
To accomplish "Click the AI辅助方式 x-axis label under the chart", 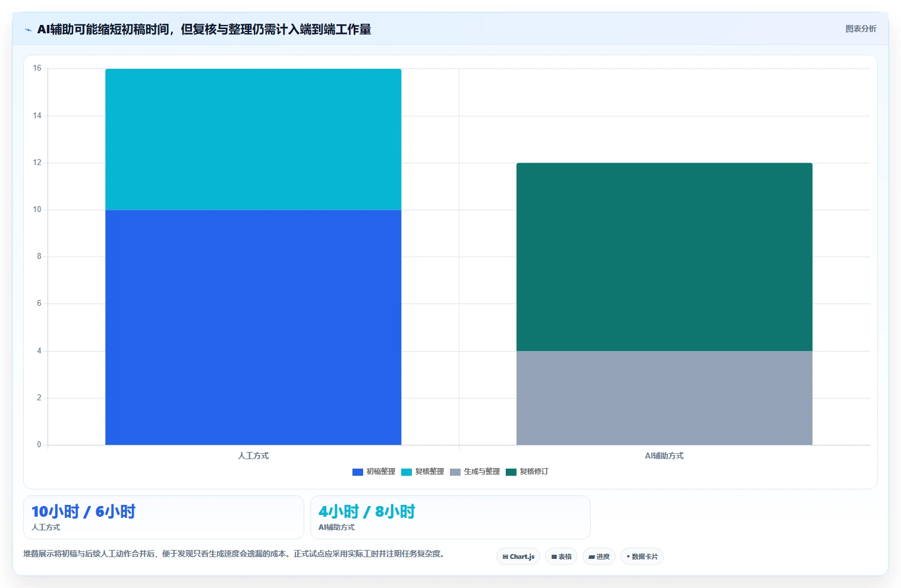I will [x=664, y=456].
